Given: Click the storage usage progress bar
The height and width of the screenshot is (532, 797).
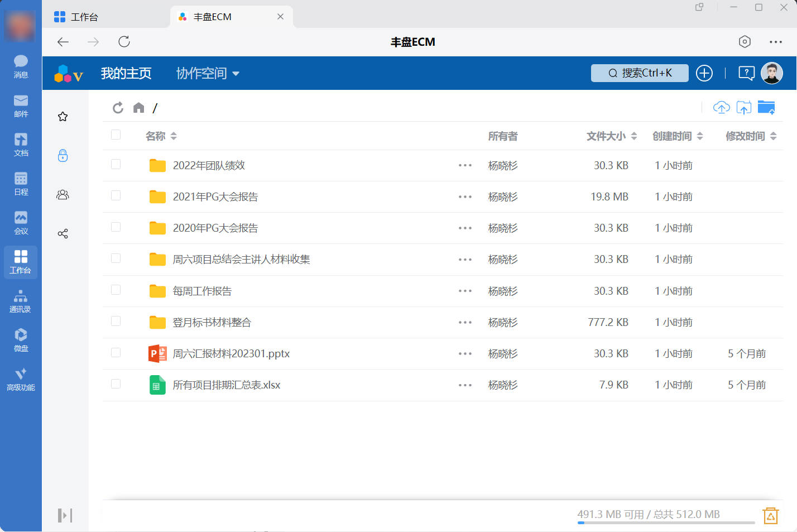Looking at the screenshot, I should point(666,523).
